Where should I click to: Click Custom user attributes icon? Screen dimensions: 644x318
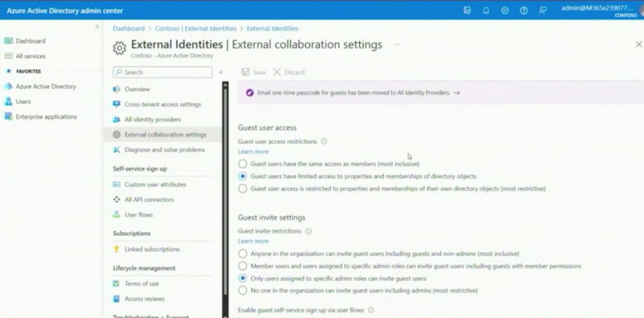(117, 184)
